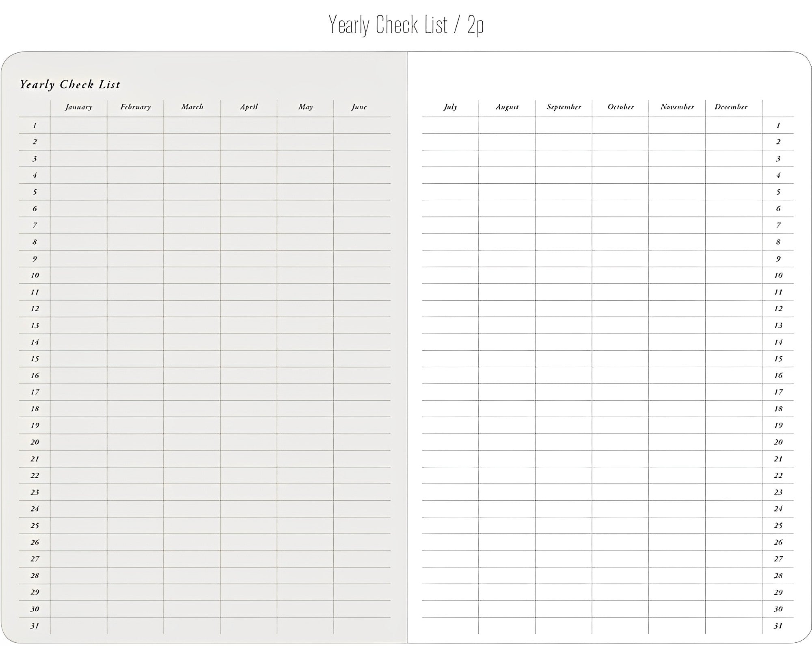Select the June column header
This screenshot has height=646, width=812.
(x=359, y=107)
